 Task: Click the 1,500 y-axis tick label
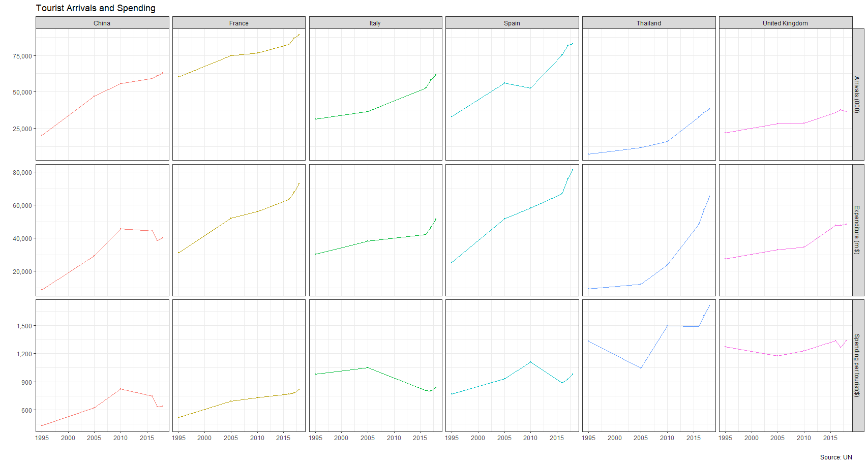point(24,326)
